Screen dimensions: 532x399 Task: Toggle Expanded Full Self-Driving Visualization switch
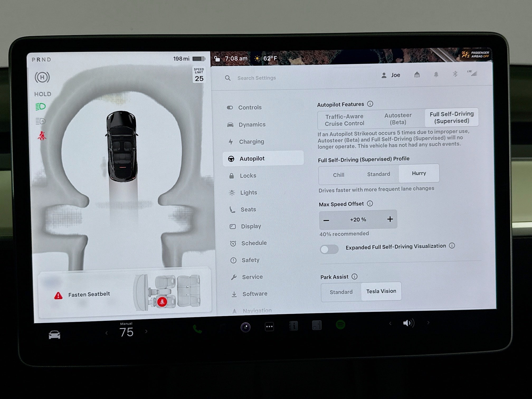click(x=329, y=249)
